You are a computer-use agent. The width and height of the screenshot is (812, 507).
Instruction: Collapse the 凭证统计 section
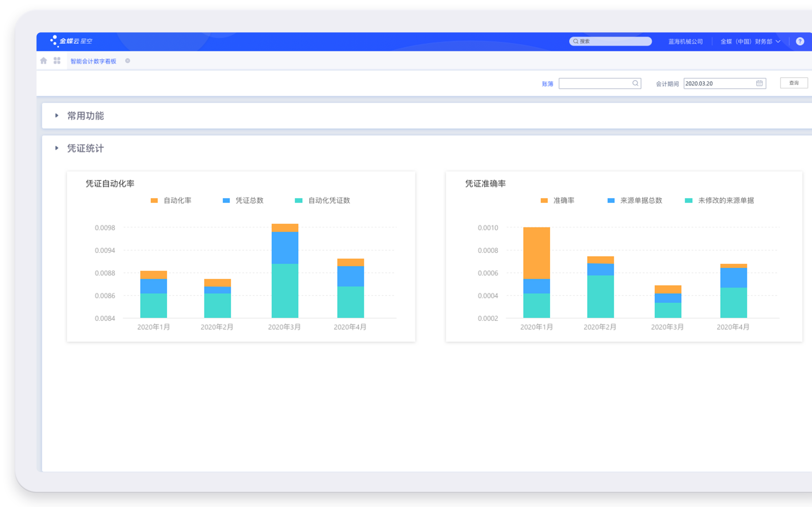57,148
